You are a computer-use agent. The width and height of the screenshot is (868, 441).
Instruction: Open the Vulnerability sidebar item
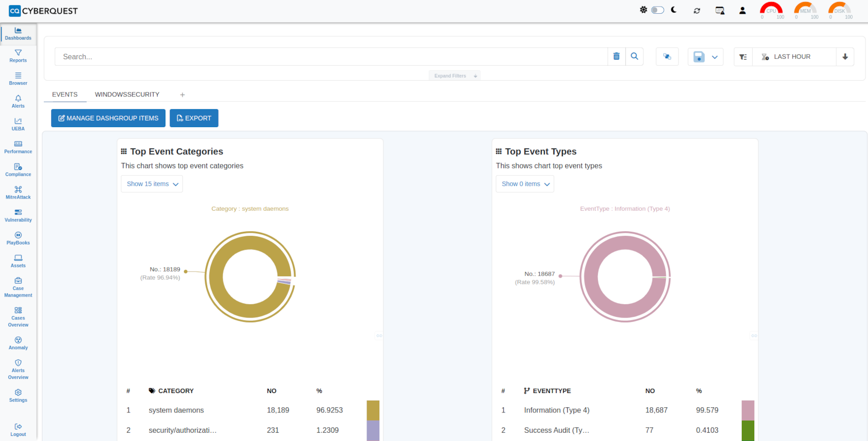click(18, 215)
